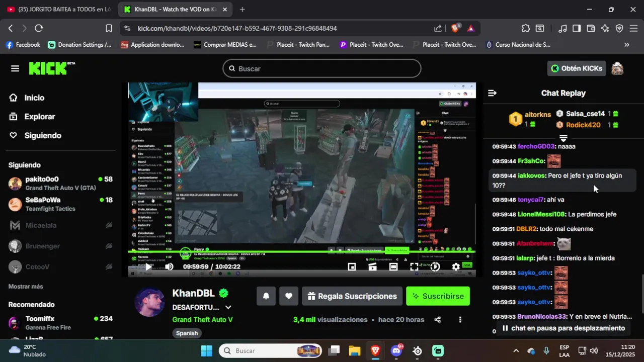This screenshot has height=362, width=644.
Task: Open pakito0o0 channel in sidebar
Action: click(60, 184)
